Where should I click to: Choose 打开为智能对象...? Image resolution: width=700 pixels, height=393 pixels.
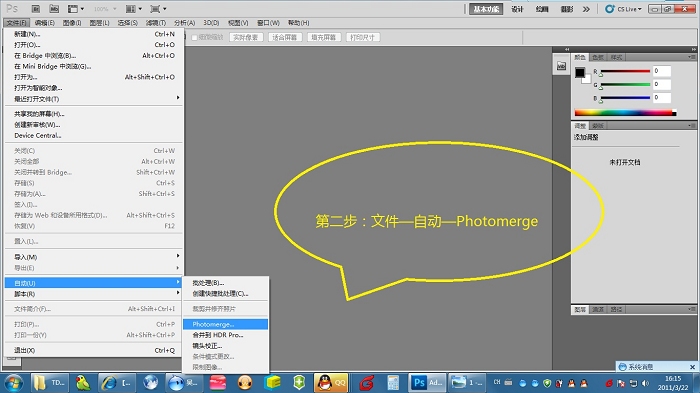click(x=94, y=88)
